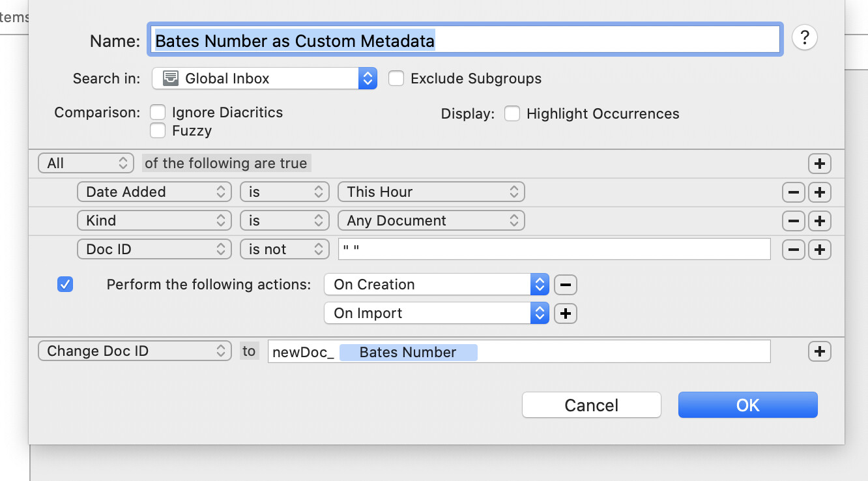Remove the Kind condition row
868x481 pixels.
(793, 221)
